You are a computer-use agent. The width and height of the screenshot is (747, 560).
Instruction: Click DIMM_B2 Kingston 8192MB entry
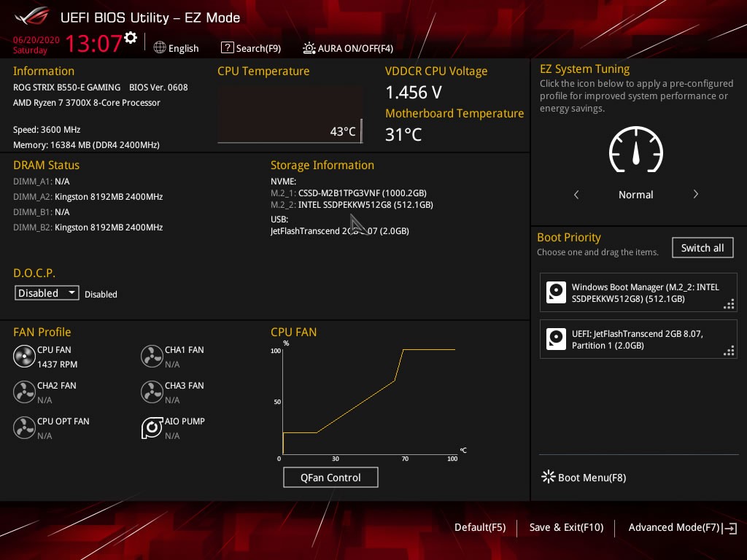88,227
